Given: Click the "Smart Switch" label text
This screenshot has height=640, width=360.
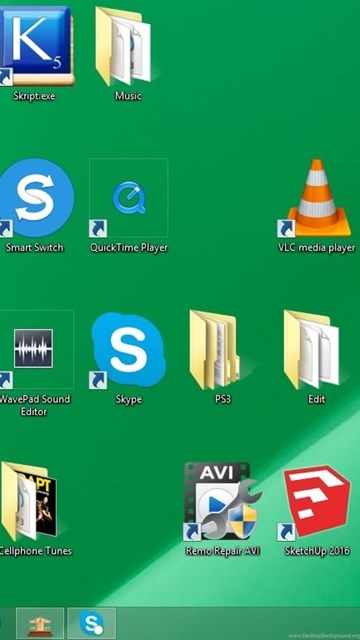Looking at the screenshot, I should click(x=34, y=248).
